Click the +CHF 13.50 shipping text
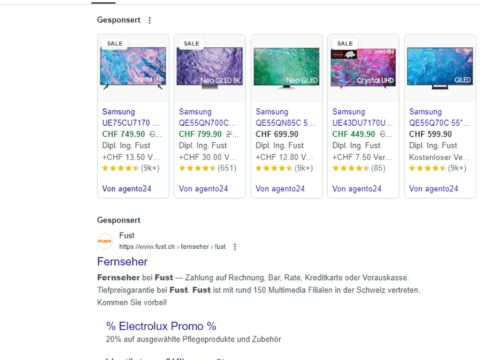Viewport: 480px width, 360px height. [131, 157]
